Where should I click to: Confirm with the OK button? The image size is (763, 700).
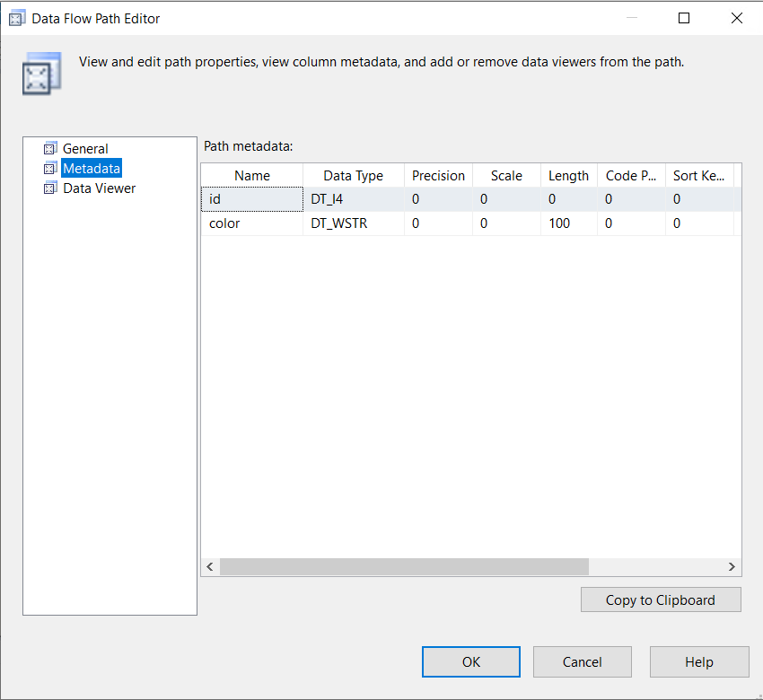[x=471, y=661]
